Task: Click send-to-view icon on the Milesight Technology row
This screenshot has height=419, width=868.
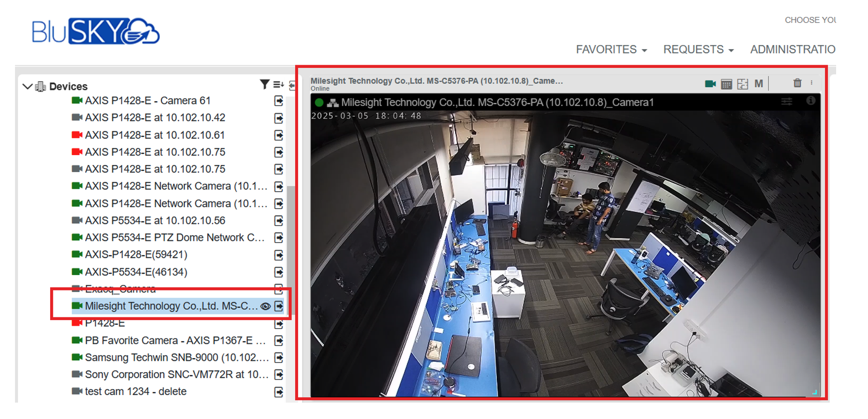Action: (279, 306)
